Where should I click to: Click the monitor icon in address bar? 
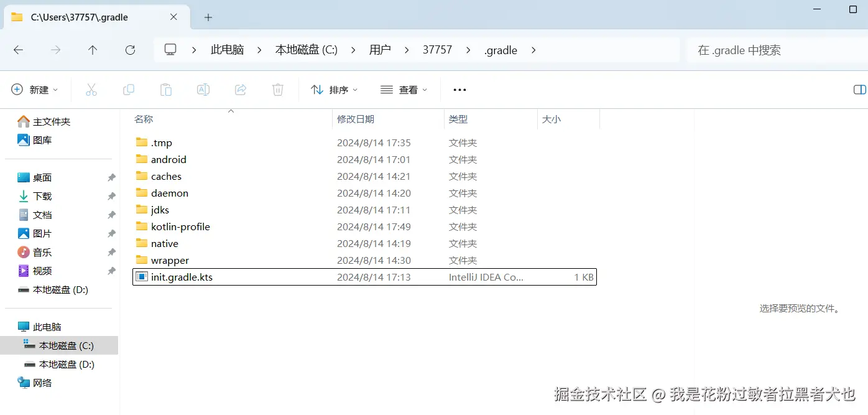[170, 50]
